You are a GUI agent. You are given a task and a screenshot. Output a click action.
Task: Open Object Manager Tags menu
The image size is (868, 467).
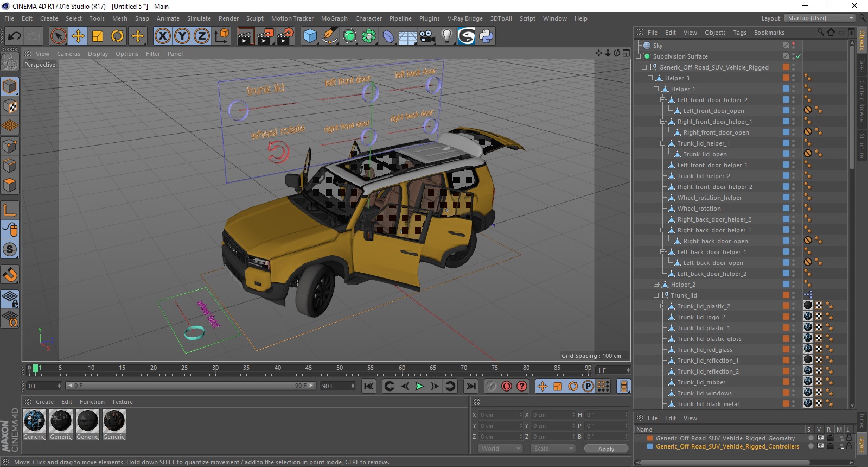click(x=740, y=33)
